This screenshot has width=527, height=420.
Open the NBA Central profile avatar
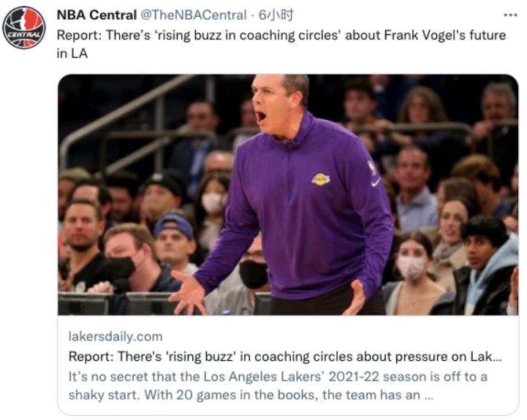(x=23, y=28)
